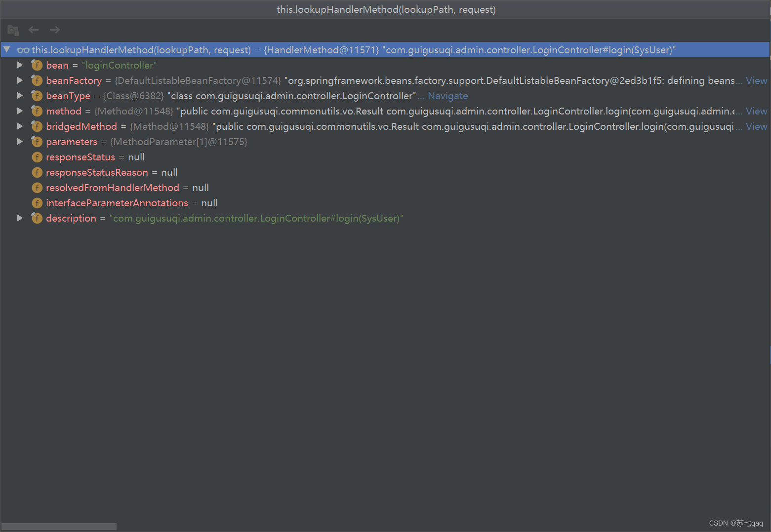Expand the parameters tree node
This screenshot has height=532, width=771.
click(x=20, y=142)
